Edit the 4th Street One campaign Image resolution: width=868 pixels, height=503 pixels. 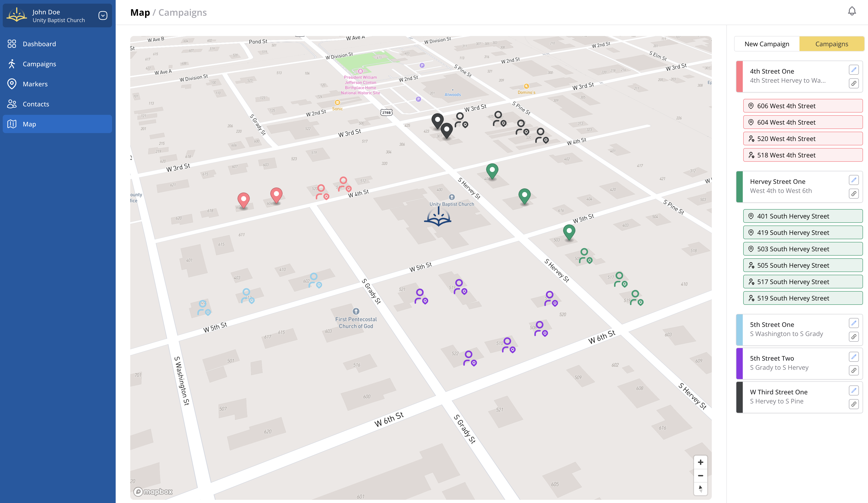pyautogui.click(x=853, y=70)
